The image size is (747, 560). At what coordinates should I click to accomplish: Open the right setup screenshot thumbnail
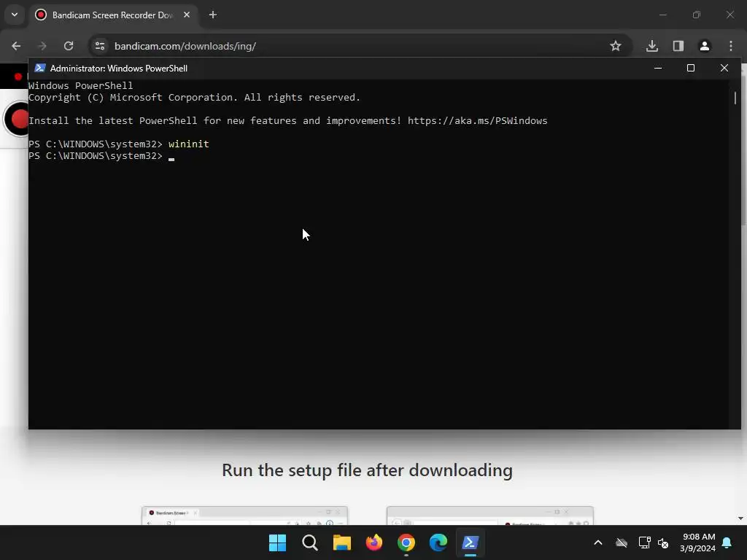pos(489,516)
